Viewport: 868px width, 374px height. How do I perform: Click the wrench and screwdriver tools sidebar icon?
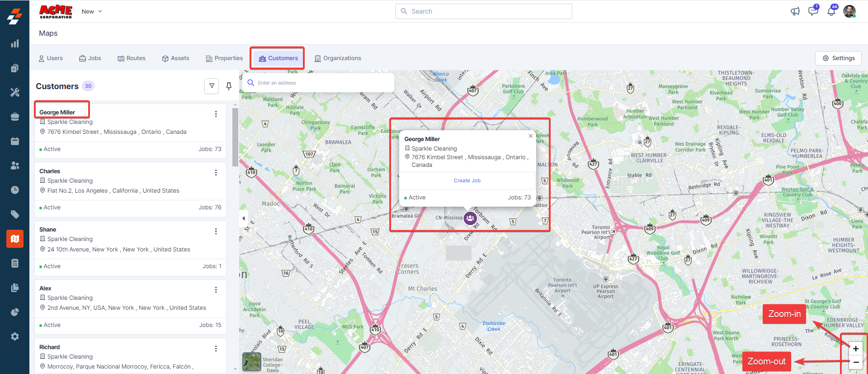tap(15, 92)
